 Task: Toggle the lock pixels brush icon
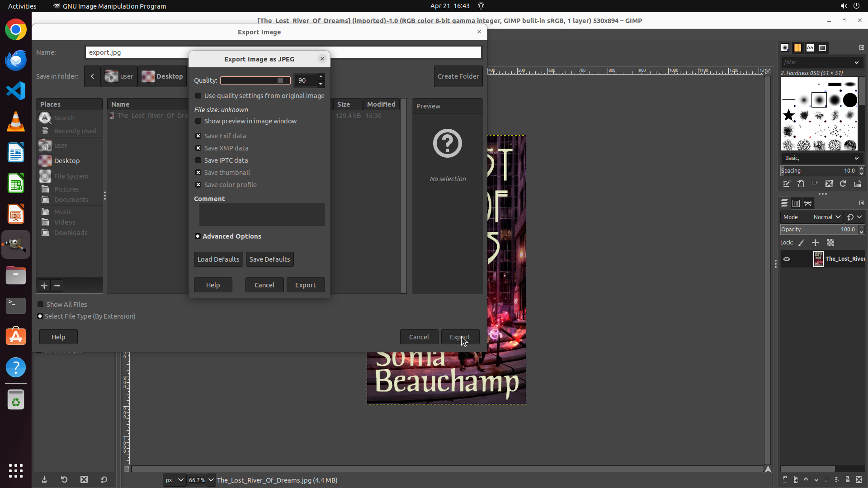tap(801, 243)
